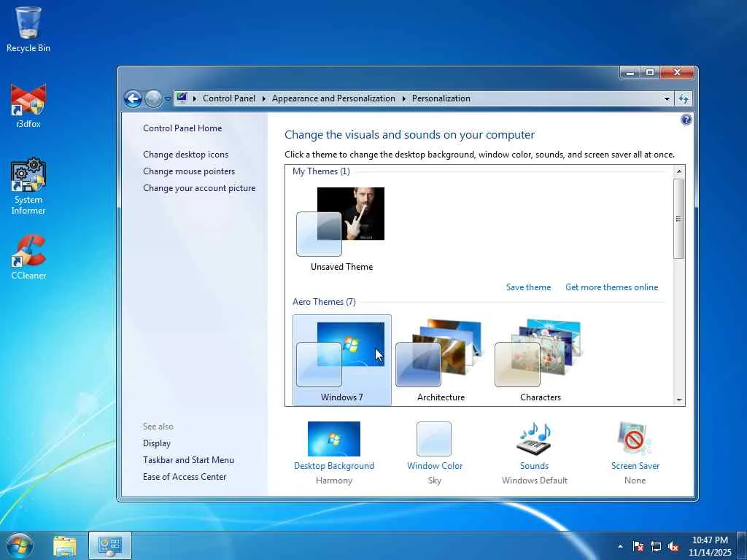This screenshot has width=747, height=560.
Task: Go to Control Panel breadcrumb
Action: (x=228, y=98)
